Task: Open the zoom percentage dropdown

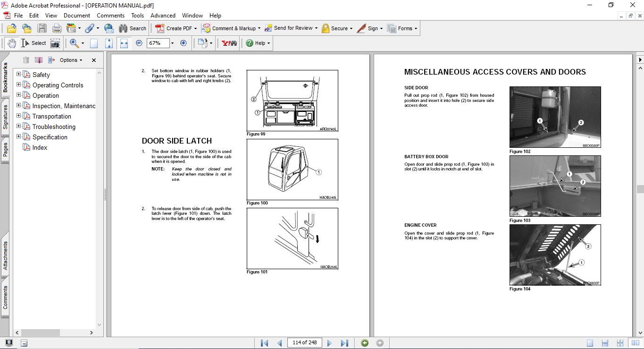Action: tap(172, 43)
